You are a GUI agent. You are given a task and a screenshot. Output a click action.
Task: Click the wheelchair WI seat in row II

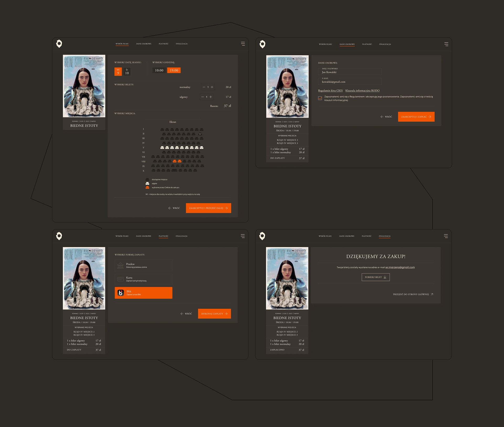[200, 134]
